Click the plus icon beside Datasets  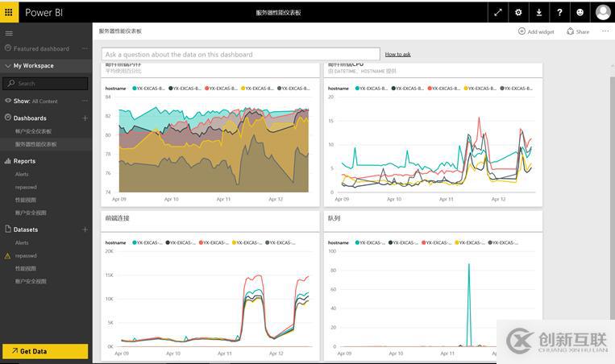point(85,230)
